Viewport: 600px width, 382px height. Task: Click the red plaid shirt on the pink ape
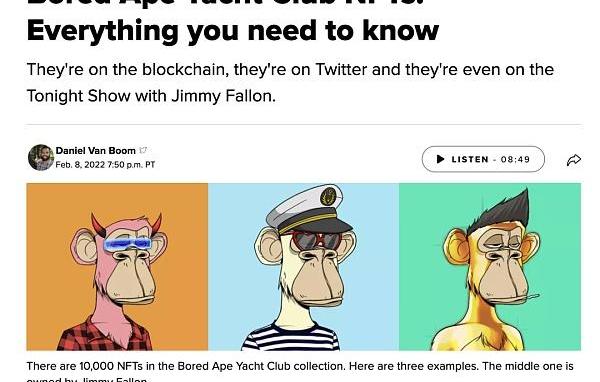[x=104, y=335]
